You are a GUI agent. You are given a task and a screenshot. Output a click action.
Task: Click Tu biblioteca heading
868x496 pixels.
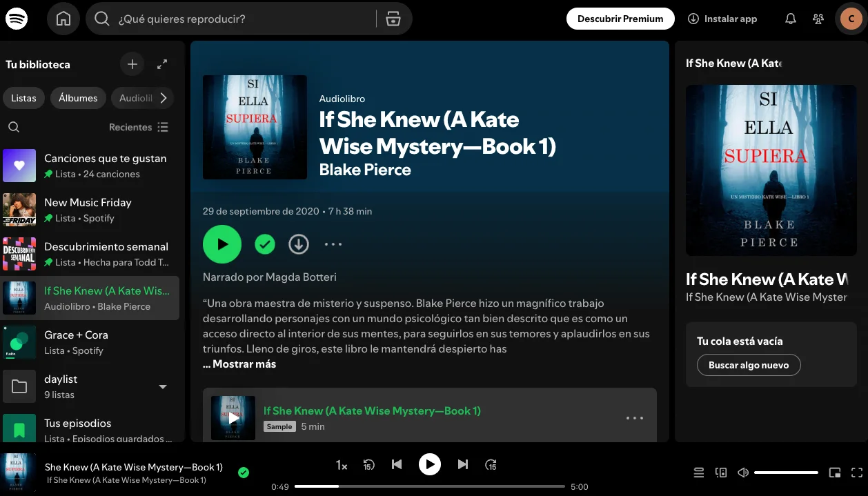coord(38,64)
